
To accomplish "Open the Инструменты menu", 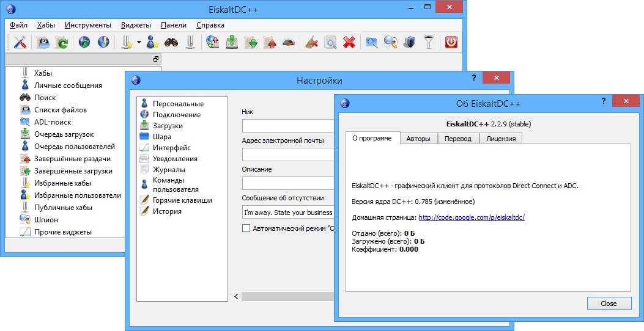I will (88, 25).
